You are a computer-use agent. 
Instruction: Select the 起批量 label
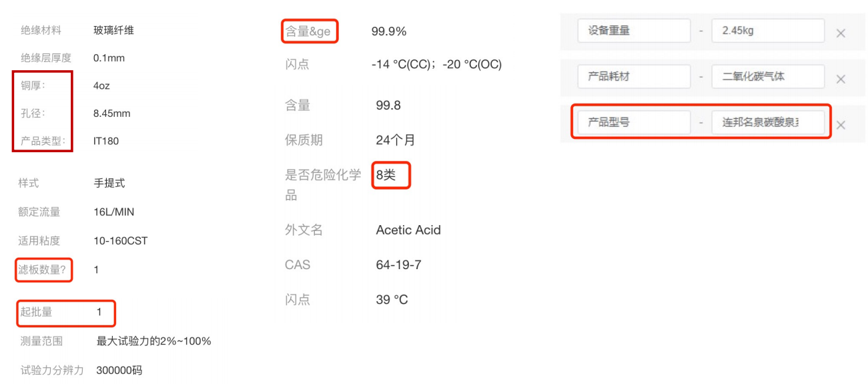[x=36, y=312]
